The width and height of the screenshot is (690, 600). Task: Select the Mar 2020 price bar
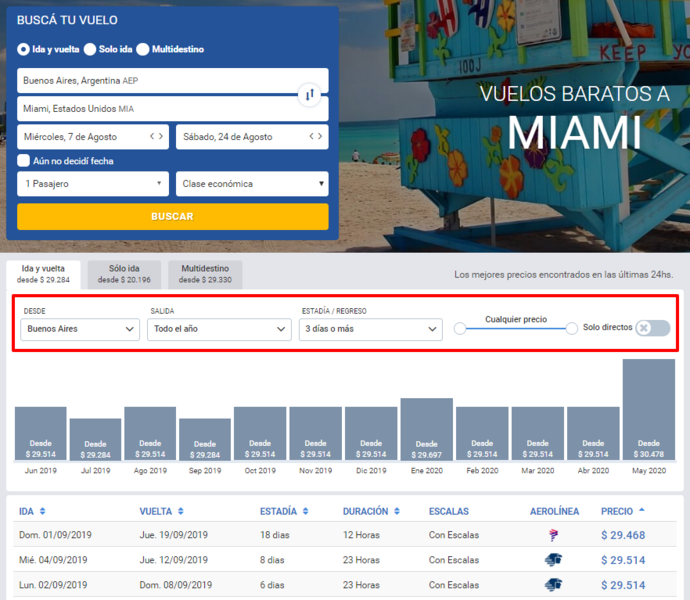pos(538,433)
